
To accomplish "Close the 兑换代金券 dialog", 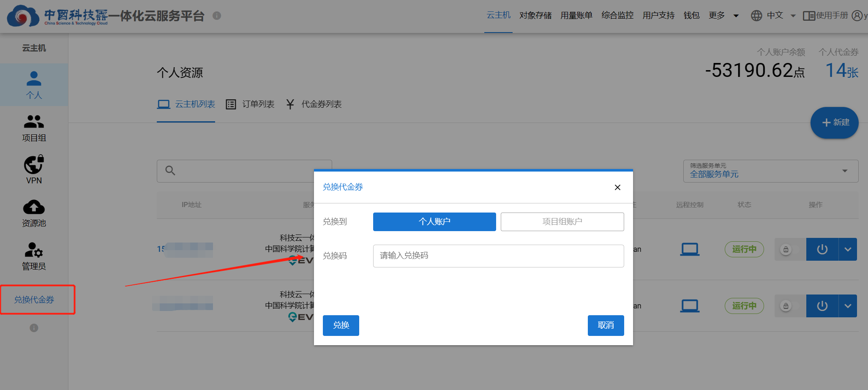I will (x=617, y=187).
